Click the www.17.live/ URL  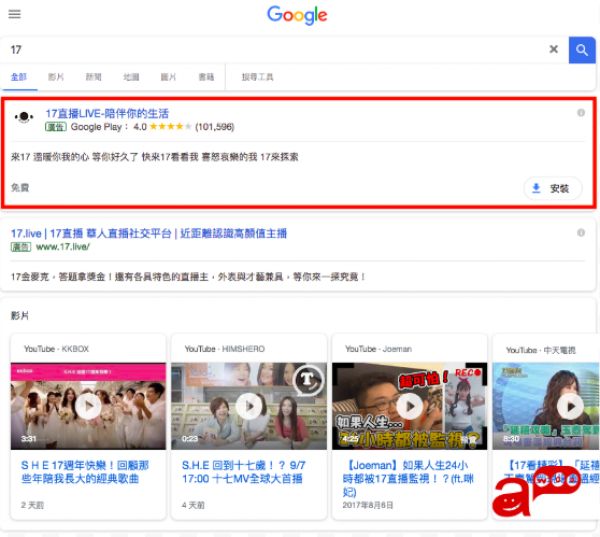click(x=63, y=247)
